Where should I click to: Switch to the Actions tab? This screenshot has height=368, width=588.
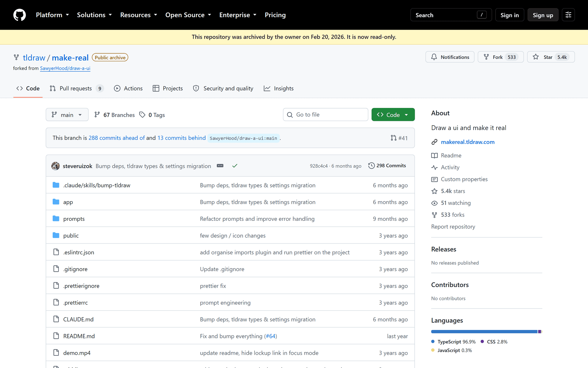128,88
